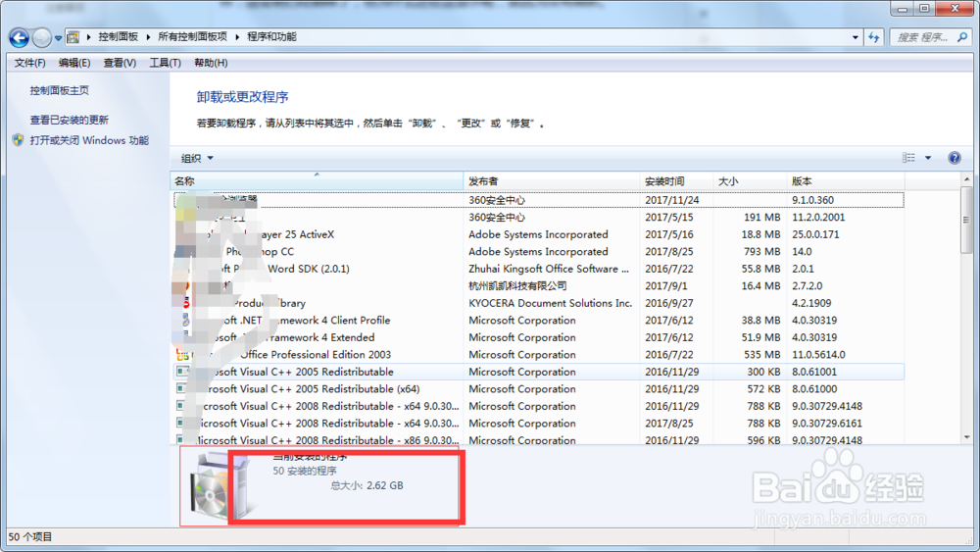The image size is (980, 552).
Task: Click the change view icon
Action: pyautogui.click(x=908, y=158)
